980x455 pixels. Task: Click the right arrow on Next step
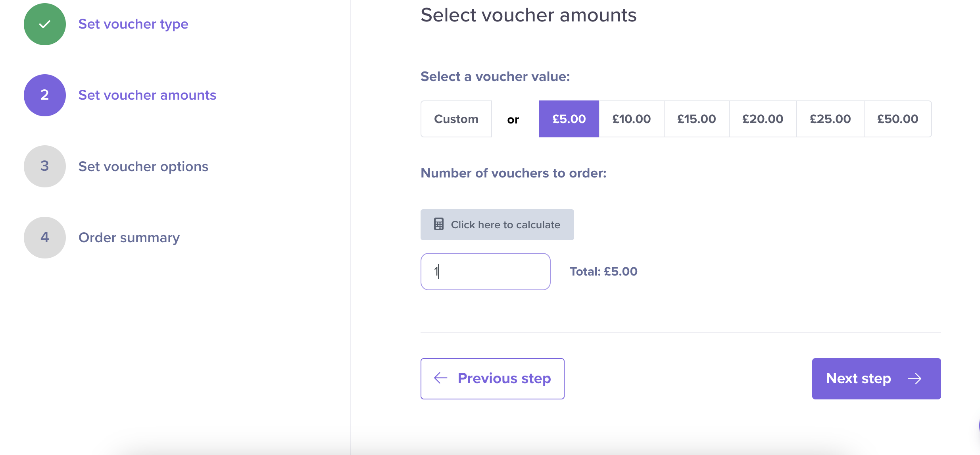pos(915,378)
